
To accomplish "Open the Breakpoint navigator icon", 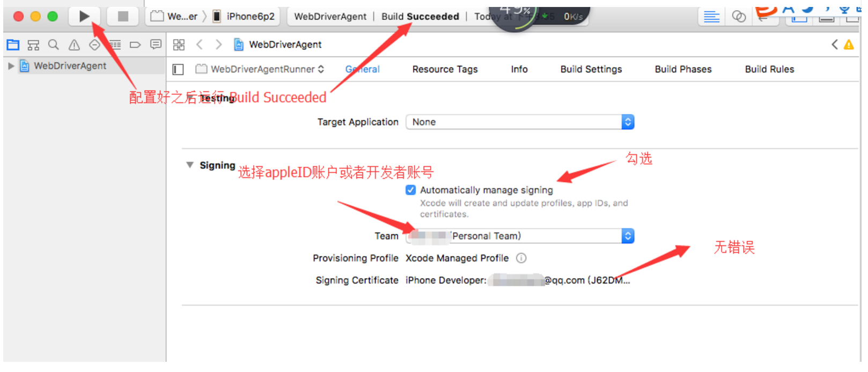I will (x=135, y=44).
